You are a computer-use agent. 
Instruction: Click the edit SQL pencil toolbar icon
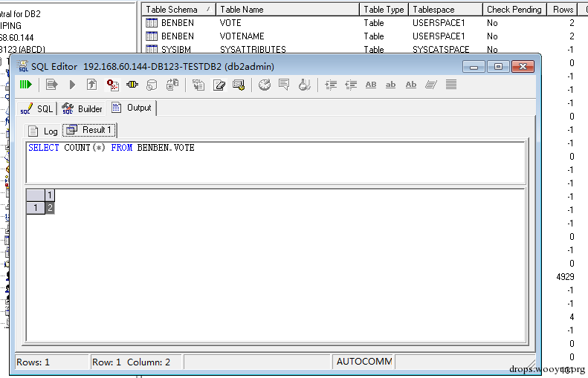click(x=219, y=85)
